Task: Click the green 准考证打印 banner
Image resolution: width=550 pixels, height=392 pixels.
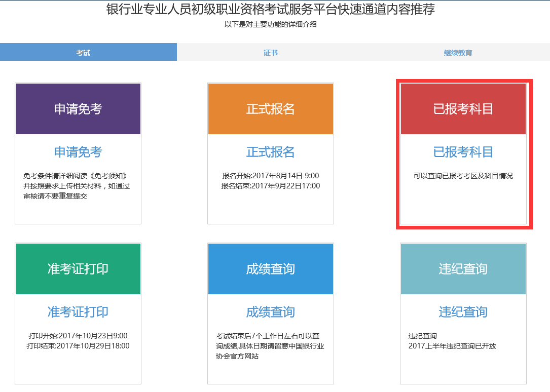Action: point(78,269)
